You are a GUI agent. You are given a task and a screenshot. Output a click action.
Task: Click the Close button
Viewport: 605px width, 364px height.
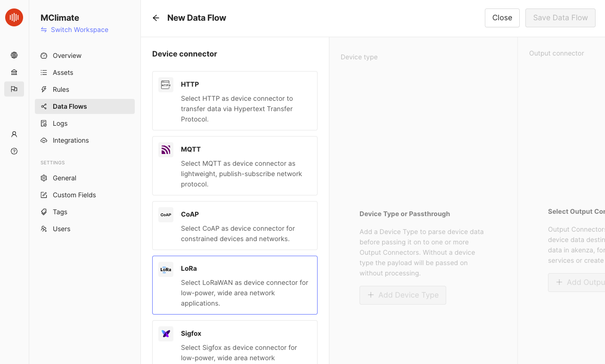pyautogui.click(x=502, y=18)
